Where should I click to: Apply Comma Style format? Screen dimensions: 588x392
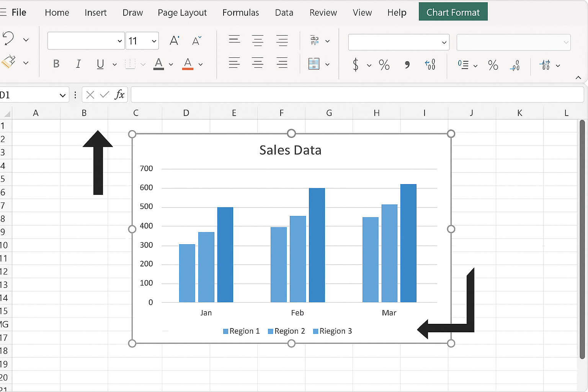tap(407, 65)
